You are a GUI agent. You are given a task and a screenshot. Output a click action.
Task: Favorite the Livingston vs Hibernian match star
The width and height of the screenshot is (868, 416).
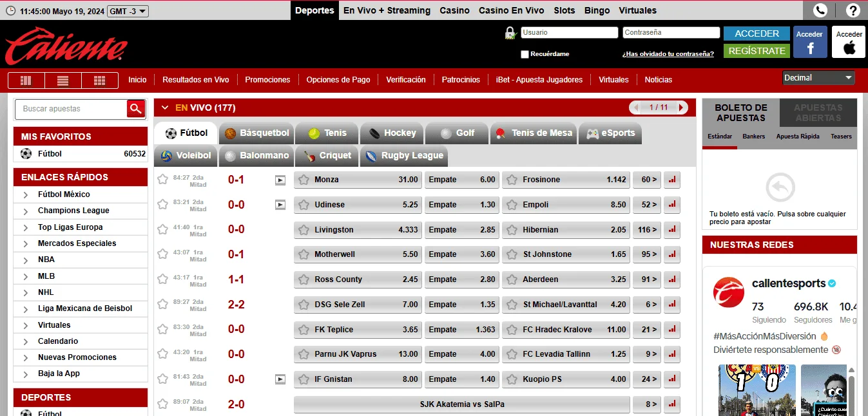click(162, 229)
